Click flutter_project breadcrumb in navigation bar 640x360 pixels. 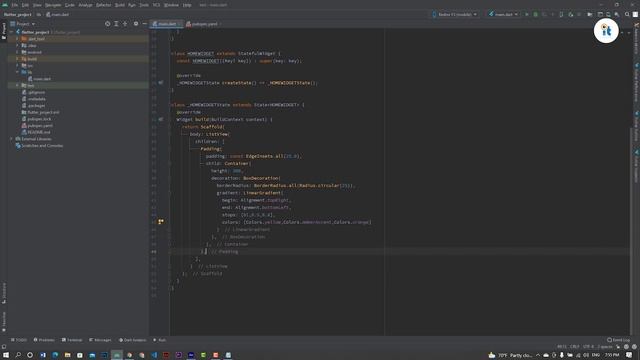pyautogui.click(x=18, y=14)
